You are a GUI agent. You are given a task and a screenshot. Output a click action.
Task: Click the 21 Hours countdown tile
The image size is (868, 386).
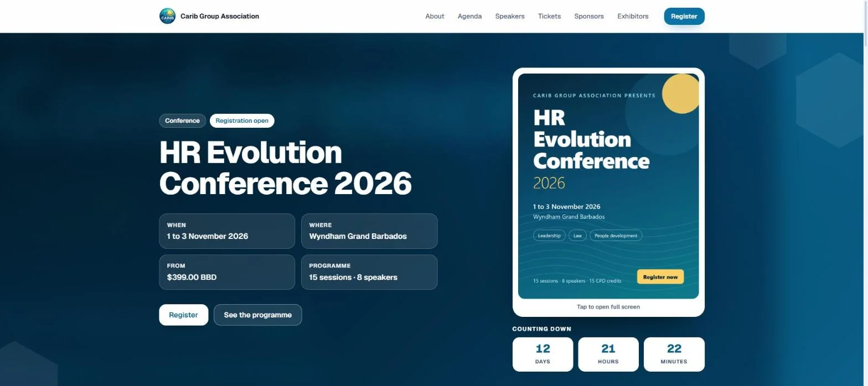click(608, 354)
